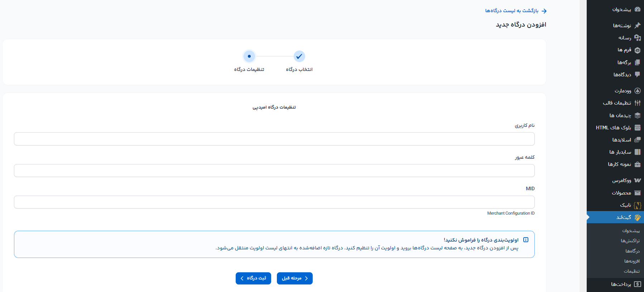Go to گیت‌لند submenu پیشخوان
644x292 pixels.
pyautogui.click(x=631, y=231)
